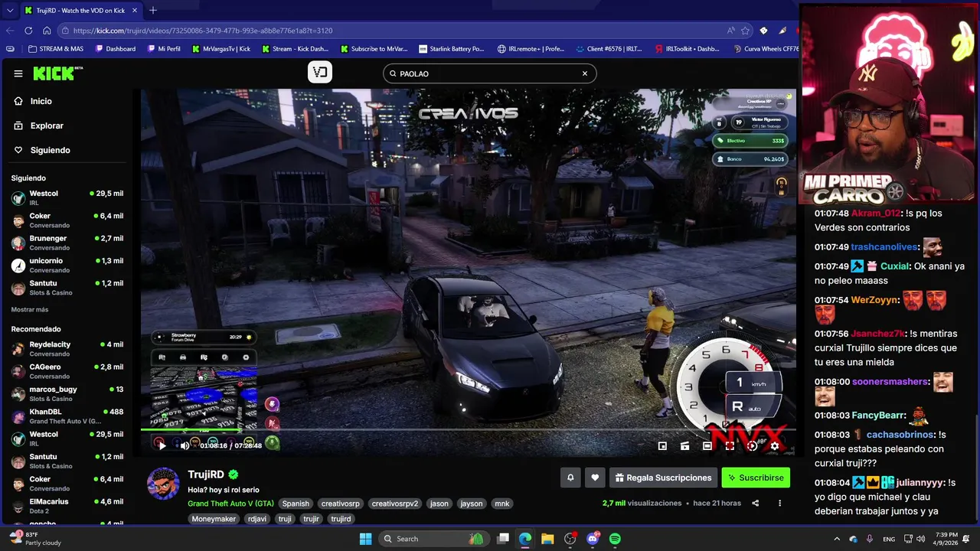Click Regala Suscripciones button
This screenshot has height=551, width=980.
663,478
